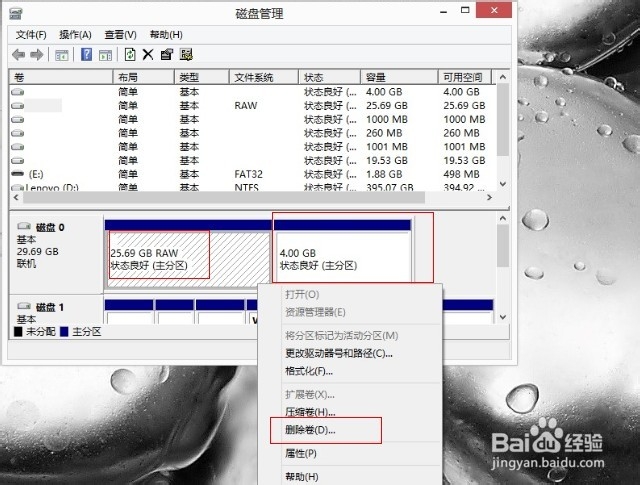Sort by the 状态 column header
Viewport: 640px width, 485px height.
(330, 77)
